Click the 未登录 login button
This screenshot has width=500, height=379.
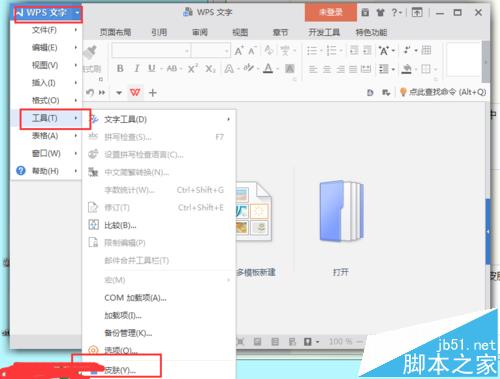pyautogui.click(x=331, y=12)
